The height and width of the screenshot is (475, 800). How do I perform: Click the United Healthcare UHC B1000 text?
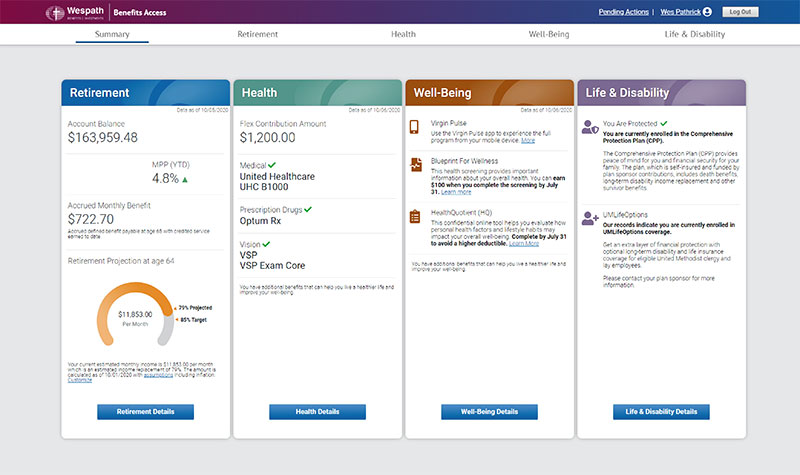[277, 182]
